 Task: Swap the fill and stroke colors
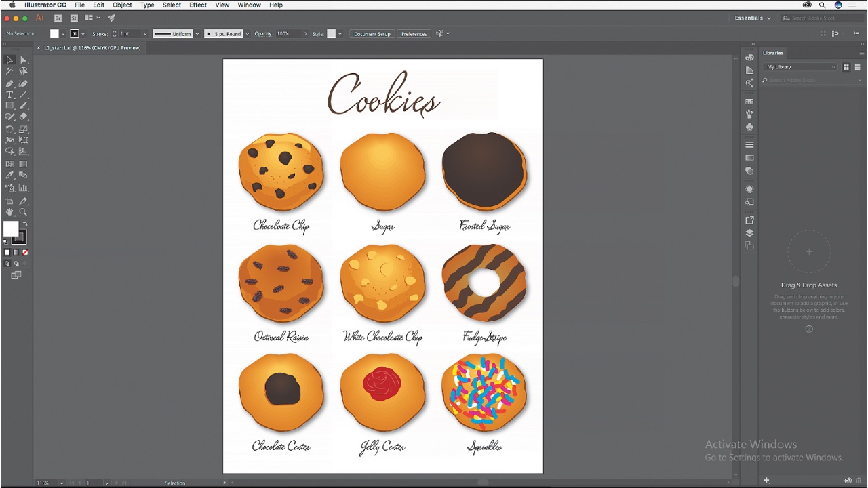(x=26, y=224)
